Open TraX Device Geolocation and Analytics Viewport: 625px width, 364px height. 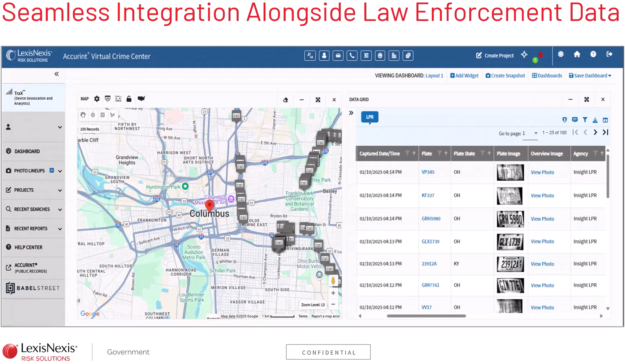[33, 98]
